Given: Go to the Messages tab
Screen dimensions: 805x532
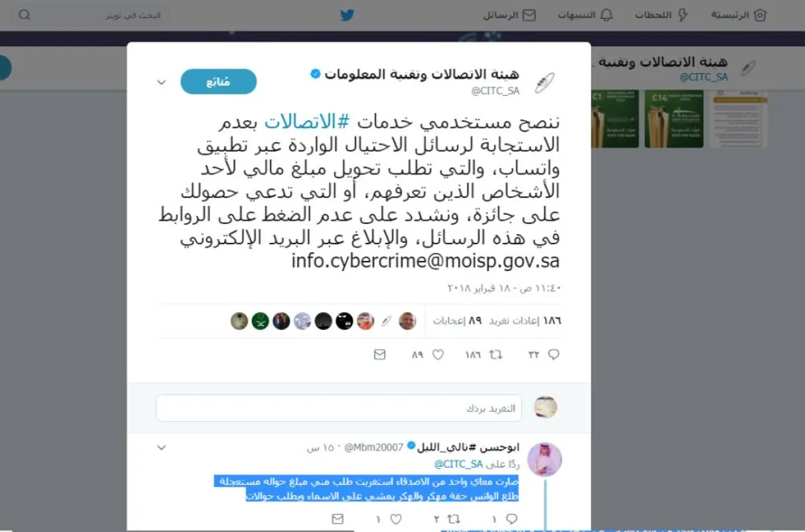Looking at the screenshot, I should click(510, 15).
